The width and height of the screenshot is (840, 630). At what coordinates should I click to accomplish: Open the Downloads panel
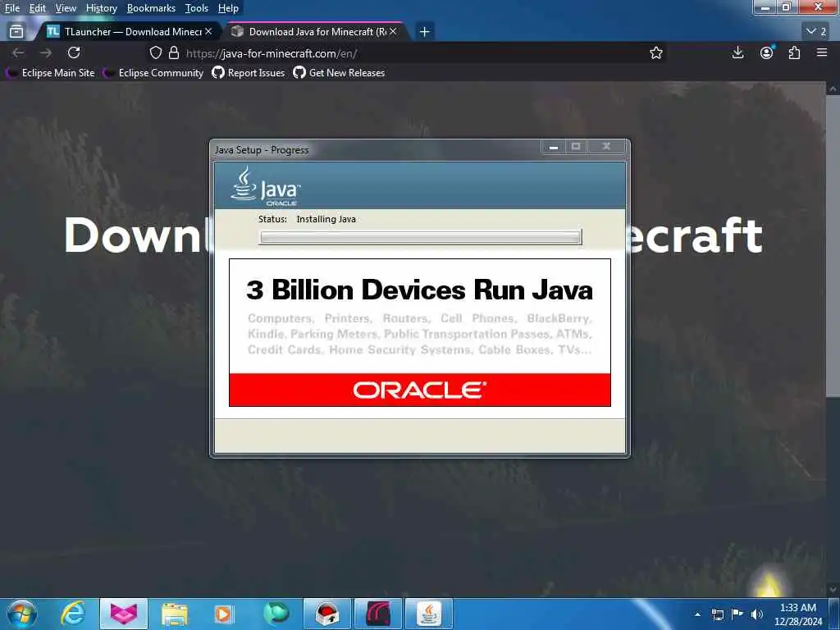(x=737, y=52)
